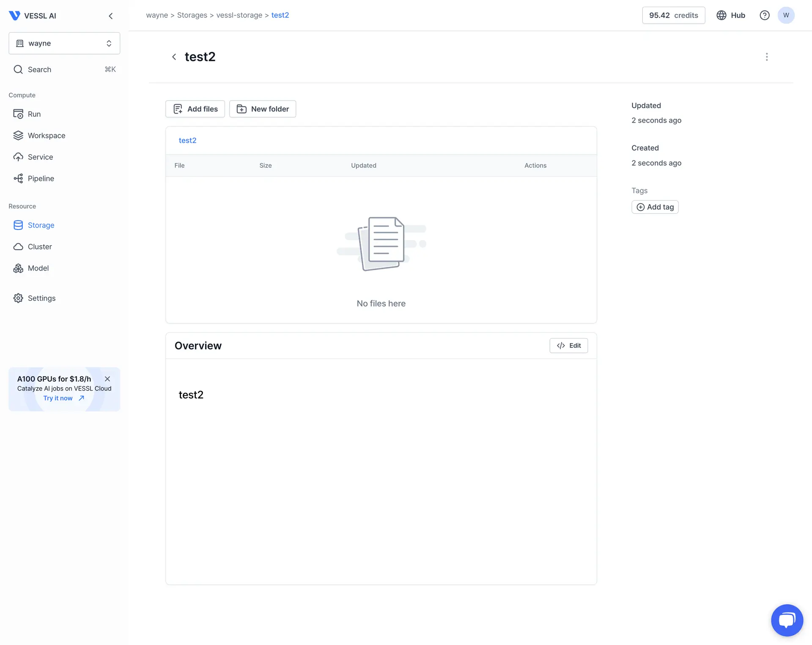
Task: Open the Cluster resource page
Action: tap(39, 247)
